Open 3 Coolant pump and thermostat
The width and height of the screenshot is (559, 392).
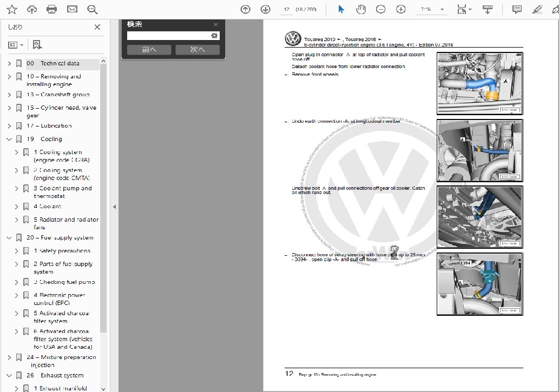[x=63, y=192]
